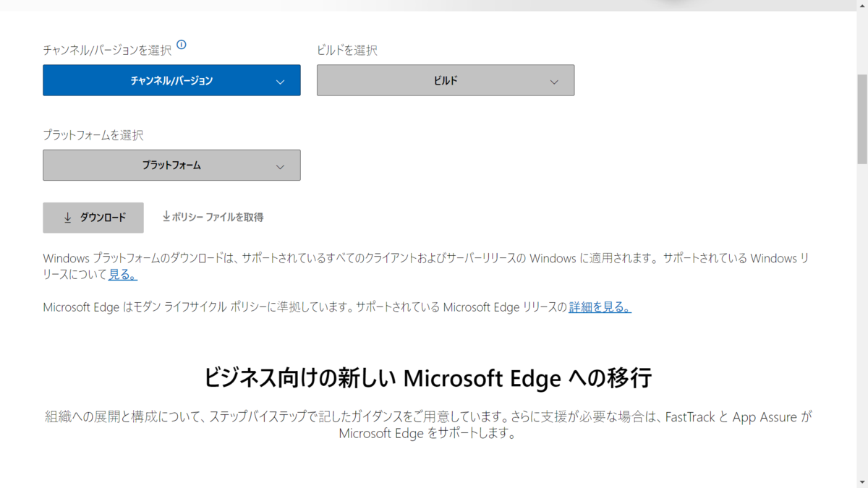Click the info icon beside チャンネル/バージョンを選択
Viewport: 868px width, 488px height.
pyautogui.click(x=182, y=45)
